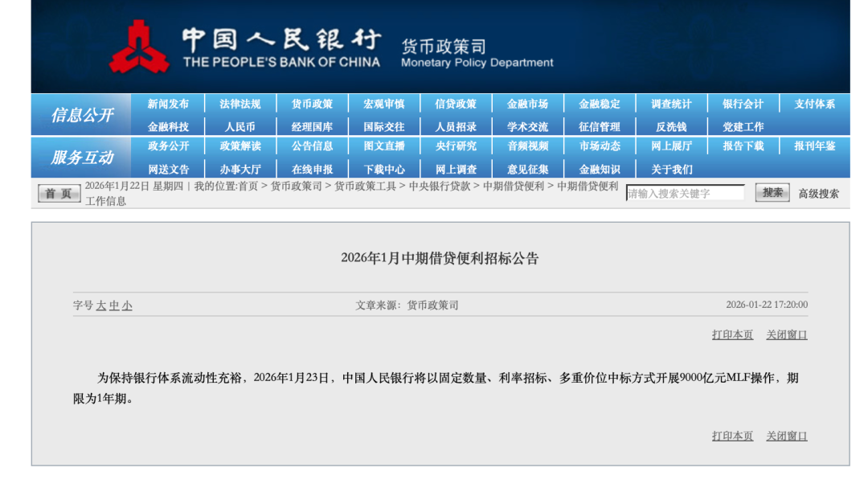
Task: Select 征信管理 in navigation
Action: click(x=600, y=127)
